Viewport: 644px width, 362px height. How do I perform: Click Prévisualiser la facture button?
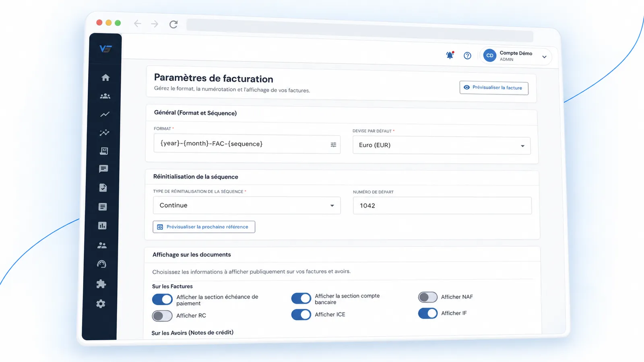(x=494, y=88)
